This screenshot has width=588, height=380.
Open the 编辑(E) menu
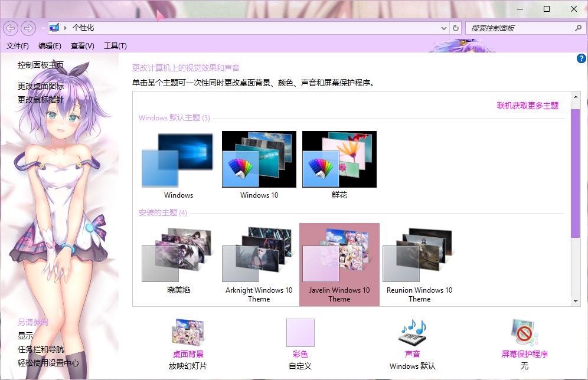click(x=50, y=45)
